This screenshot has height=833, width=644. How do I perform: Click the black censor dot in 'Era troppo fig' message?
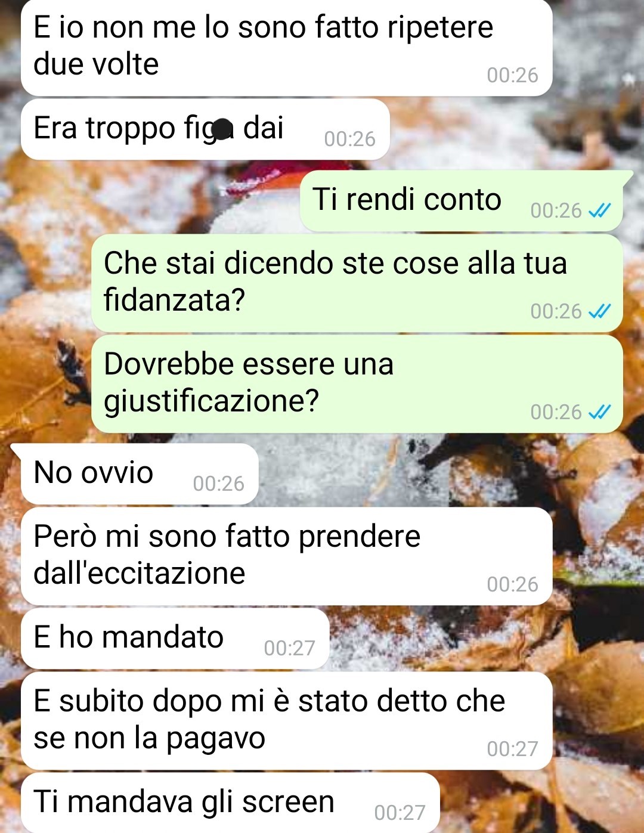click(x=222, y=128)
